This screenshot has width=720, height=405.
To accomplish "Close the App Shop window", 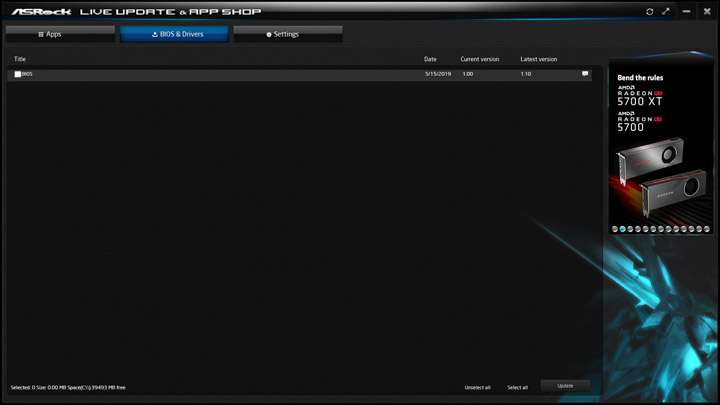I will tap(707, 11).
